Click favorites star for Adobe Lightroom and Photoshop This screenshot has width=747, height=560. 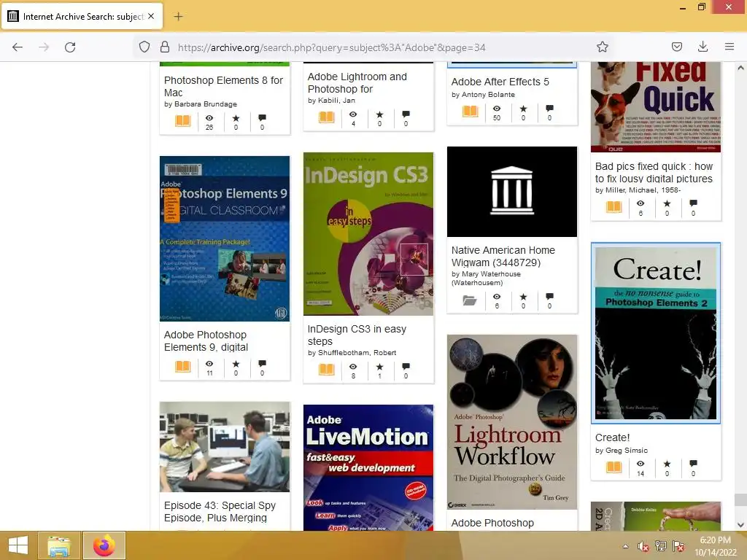click(379, 114)
